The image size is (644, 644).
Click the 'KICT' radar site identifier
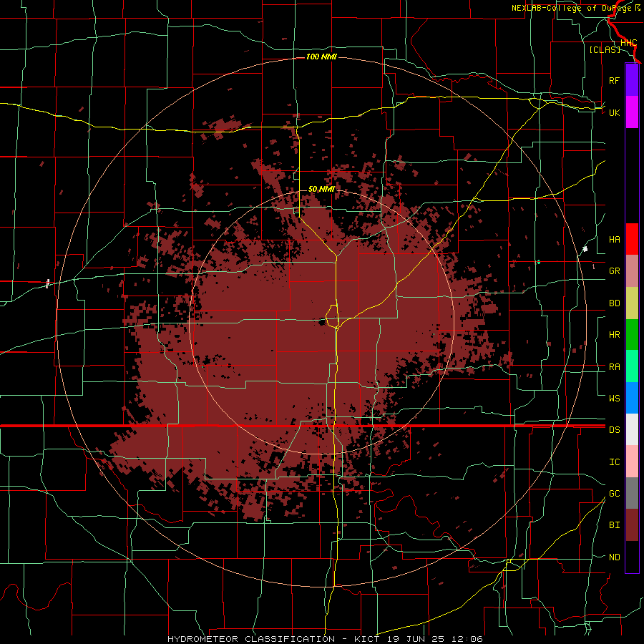(367, 639)
